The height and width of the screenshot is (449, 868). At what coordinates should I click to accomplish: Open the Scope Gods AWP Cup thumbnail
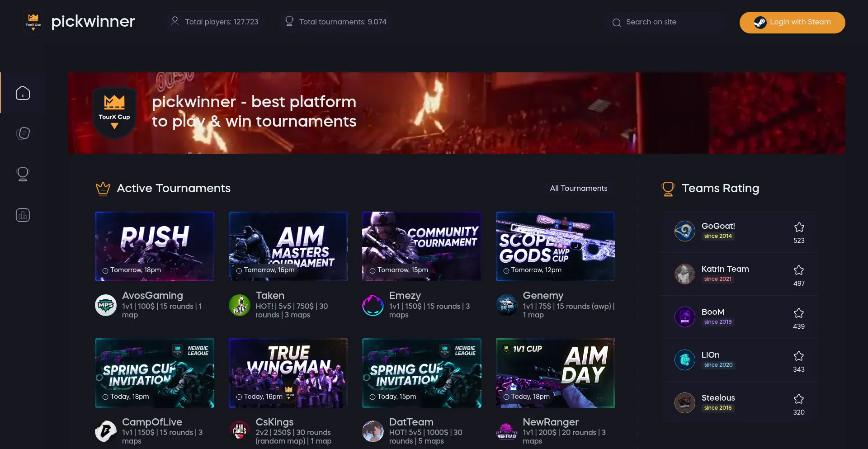pos(555,246)
